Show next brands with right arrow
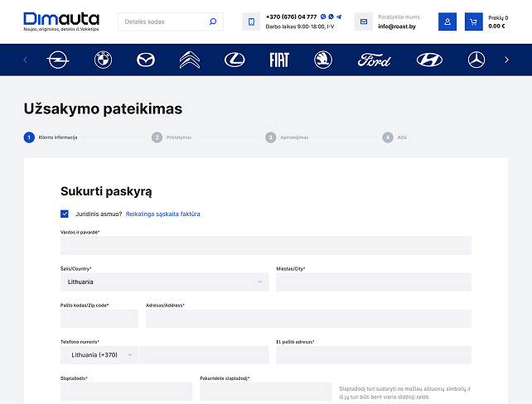 click(506, 60)
